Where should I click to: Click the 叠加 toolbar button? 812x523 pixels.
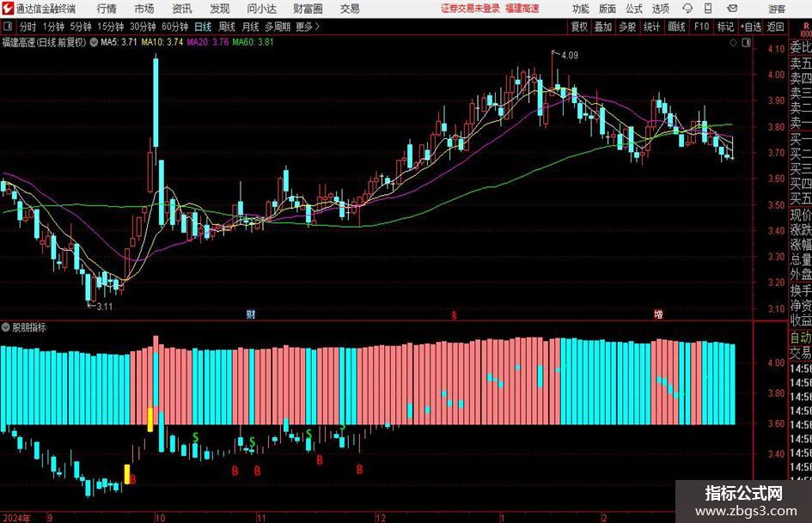point(603,27)
